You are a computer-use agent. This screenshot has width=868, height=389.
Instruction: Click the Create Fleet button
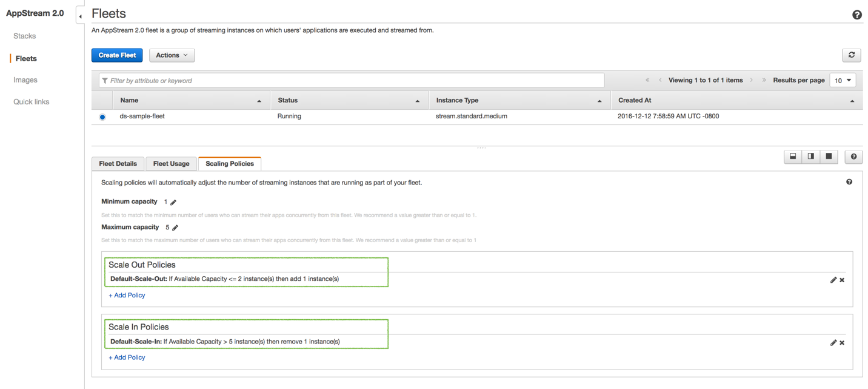click(x=117, y=55)
